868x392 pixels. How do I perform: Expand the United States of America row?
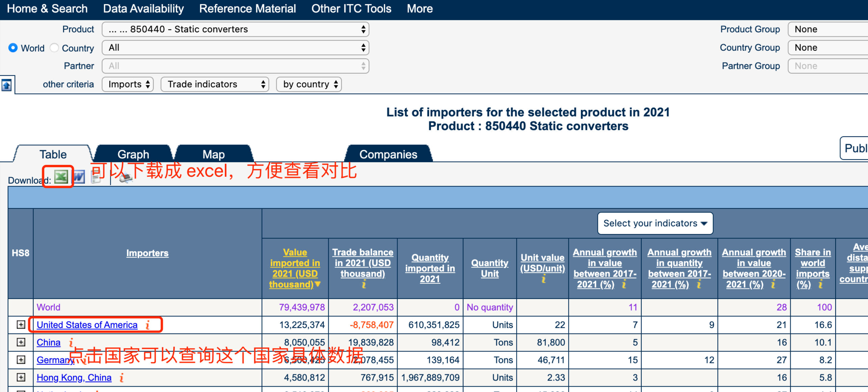(21, 325)
